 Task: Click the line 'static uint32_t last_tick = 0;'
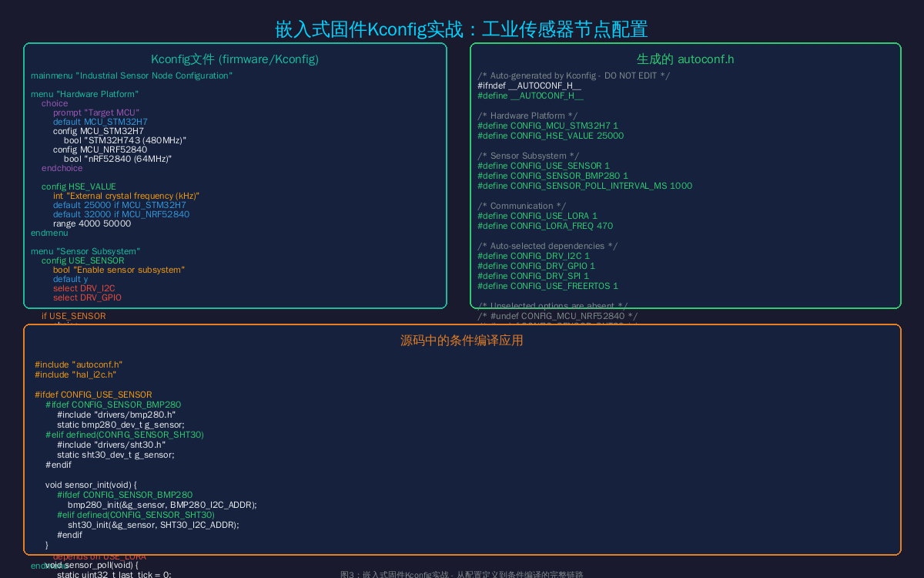(x=114, y=575)
